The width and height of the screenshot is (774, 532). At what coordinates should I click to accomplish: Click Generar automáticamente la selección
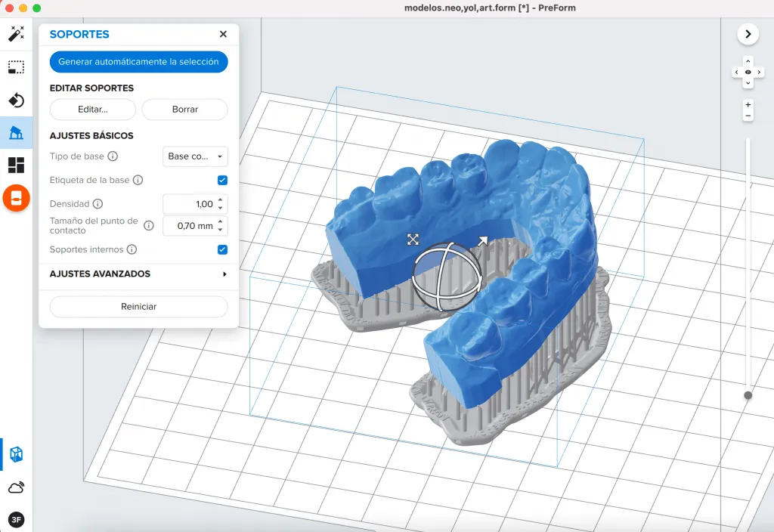click(139, 62)
